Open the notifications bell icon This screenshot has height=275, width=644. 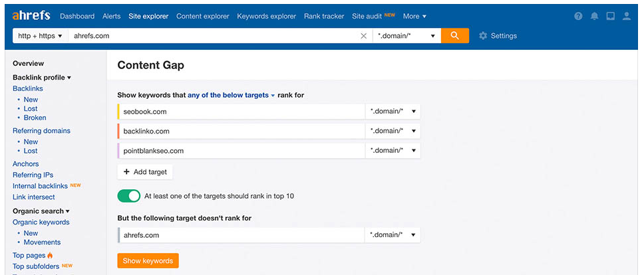tap(594, 17)
